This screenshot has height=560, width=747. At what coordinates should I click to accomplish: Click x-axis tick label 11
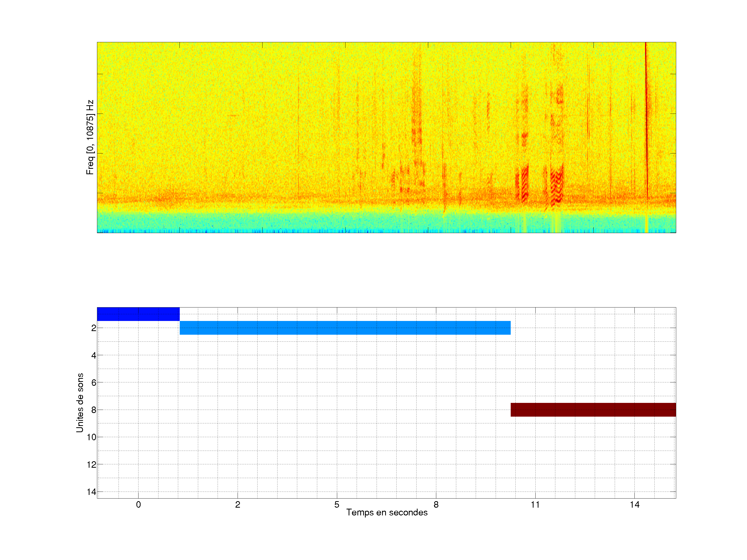coord(535,505)
